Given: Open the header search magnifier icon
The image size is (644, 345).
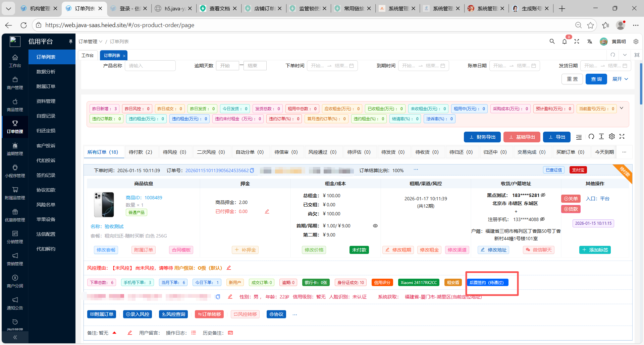Looking at the screenshot, I should 552,42.
